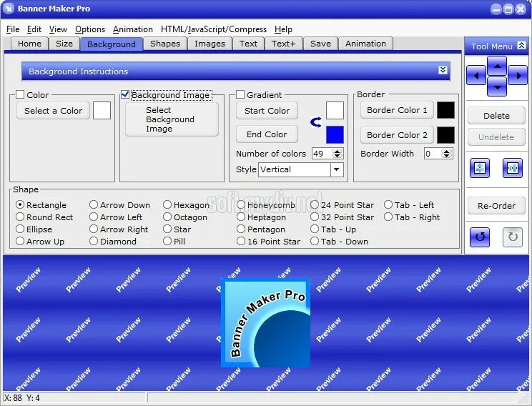The width and height of the screenshot is (532, 406).
Task: Enable the Color background checkbox
Action: [20, 94]
